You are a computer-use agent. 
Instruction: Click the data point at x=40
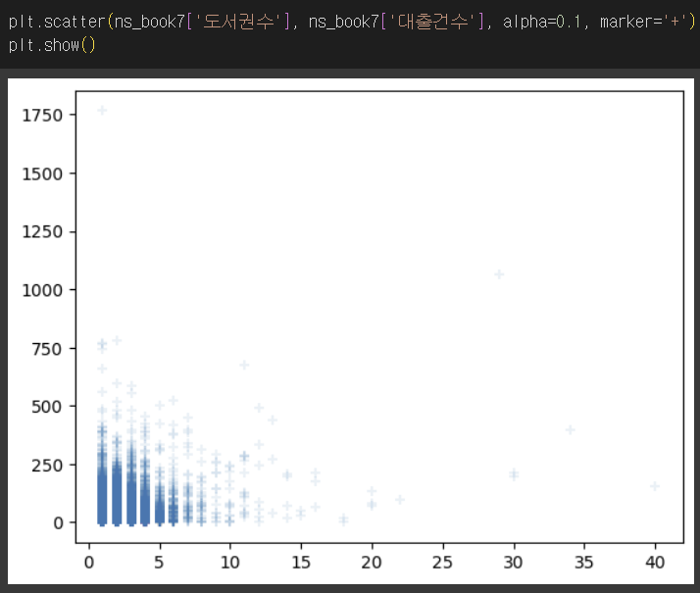(655, 486)
